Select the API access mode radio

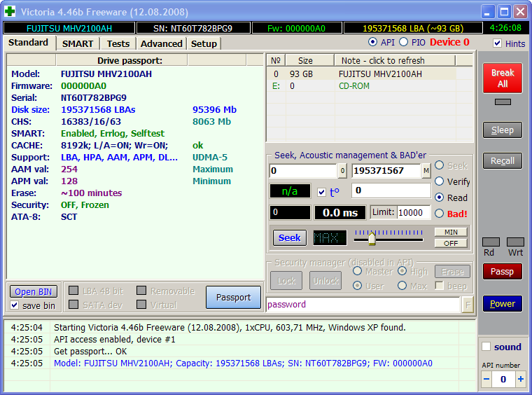pos(372,42)
